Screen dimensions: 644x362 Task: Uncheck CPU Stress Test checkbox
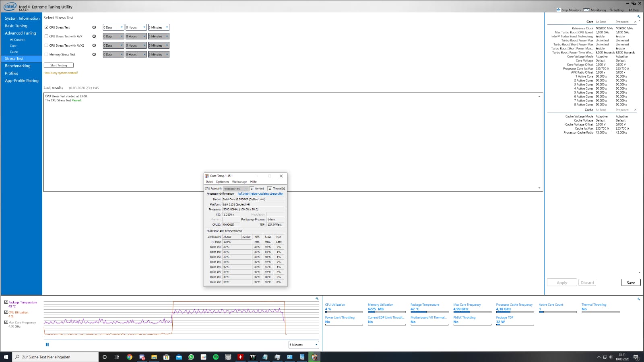tap(47, 27)
